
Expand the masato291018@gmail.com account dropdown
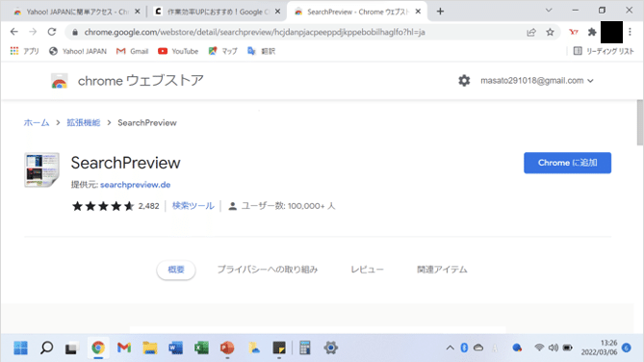tap(537, 81)
